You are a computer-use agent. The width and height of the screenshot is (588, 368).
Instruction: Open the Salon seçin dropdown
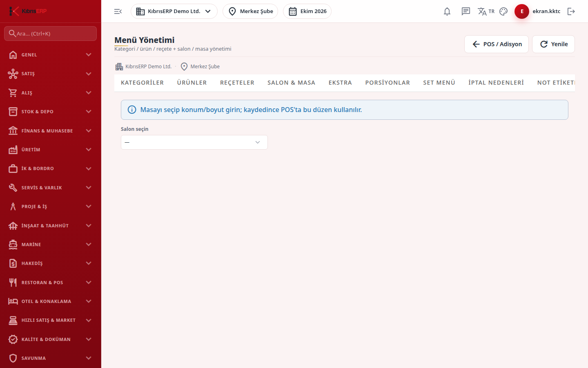coord(194,142)
